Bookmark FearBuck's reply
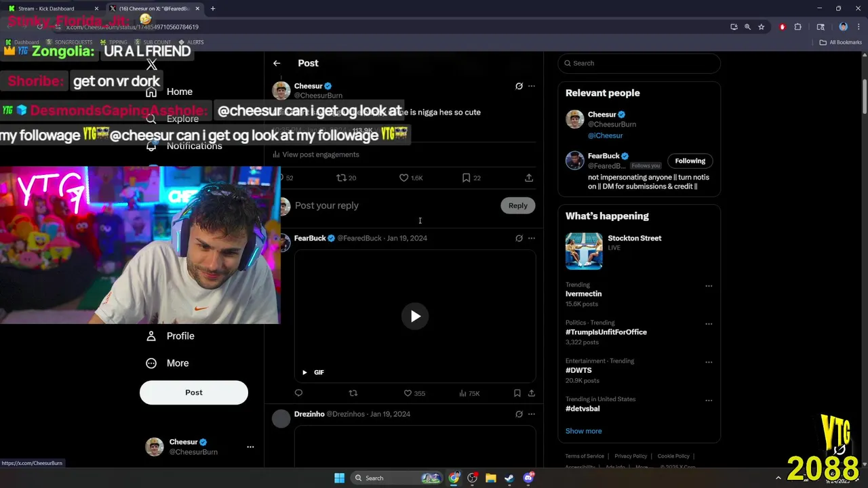Viewport: 868px width, 488px height. pos(517,393)
